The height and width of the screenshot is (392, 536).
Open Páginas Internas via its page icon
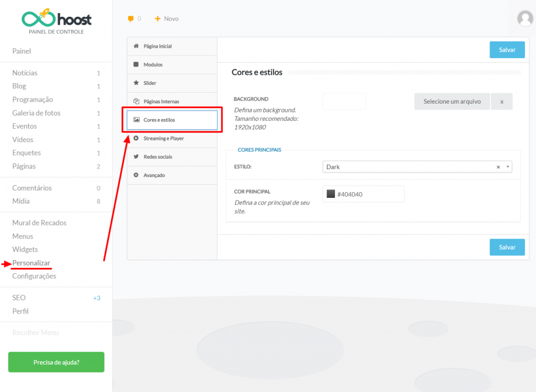136,101
